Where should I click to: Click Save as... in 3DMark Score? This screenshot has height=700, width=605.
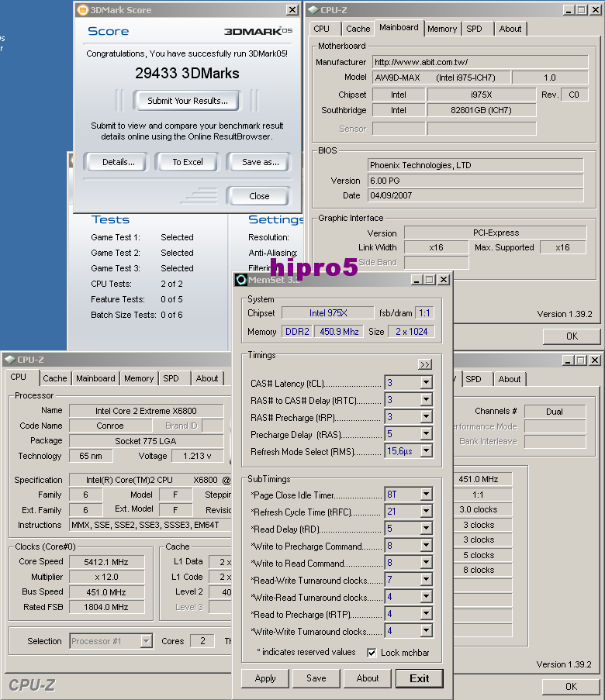tap(260, 162)
